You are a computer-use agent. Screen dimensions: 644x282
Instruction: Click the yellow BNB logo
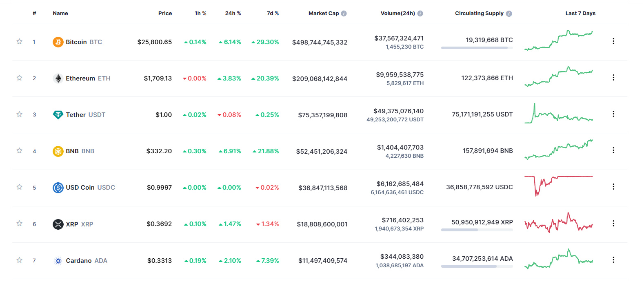58,151
